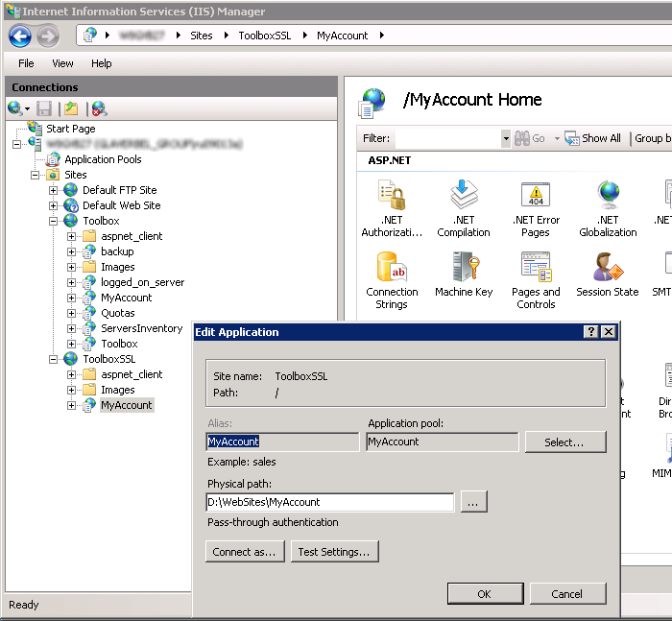Open .NET Error Pages feature icon
The height and width of the screenshot is (621, 672).
coord(536,208)
